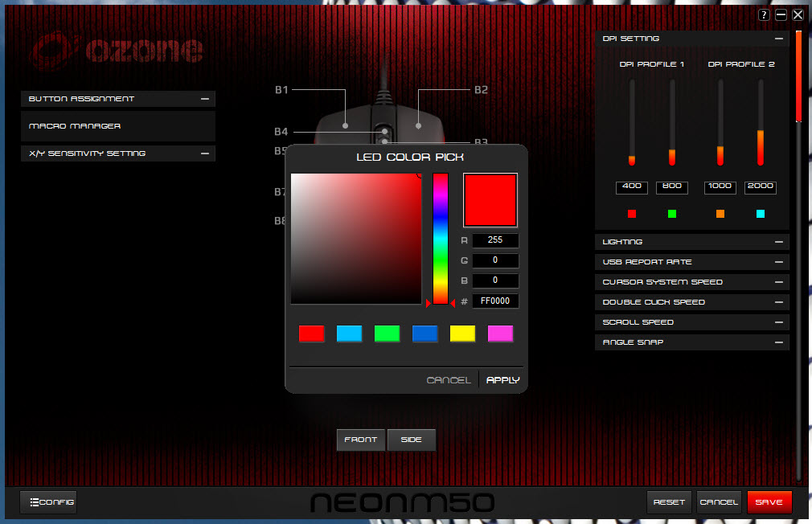Click the B2 label text
The image size is (812, 524).
(x=481, y=89)
